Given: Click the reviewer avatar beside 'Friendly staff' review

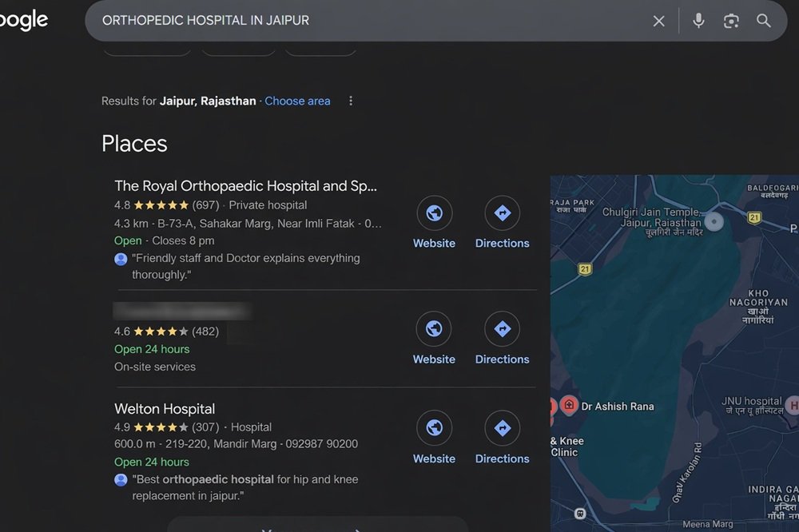Looking at the screenshot, I should click(x=121, y=260).
